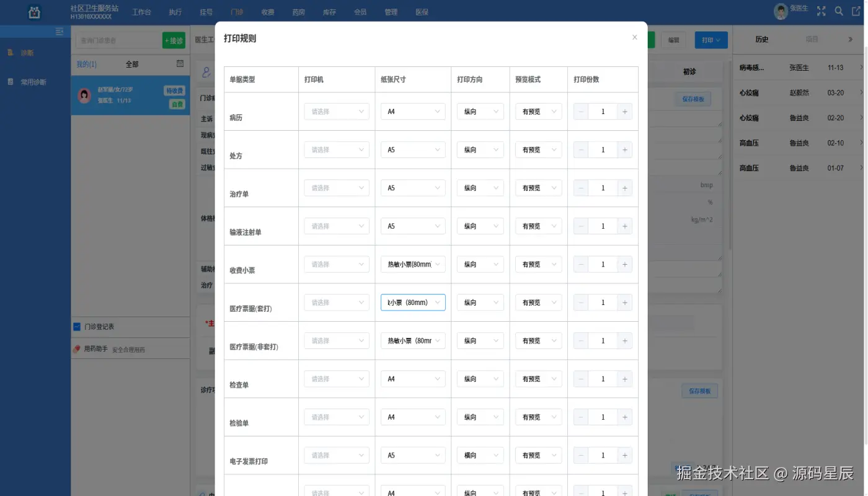Increase print copies for 检查单
The height and width of the screenshot is (496, 868).
point(624,379)
